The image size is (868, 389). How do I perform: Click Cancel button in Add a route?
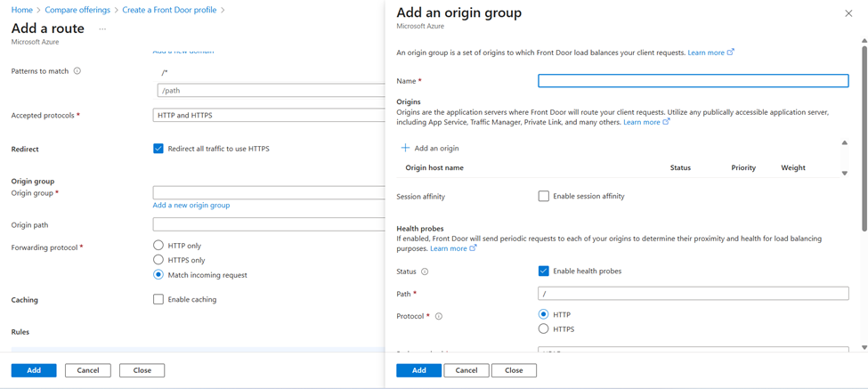(x=88, y=370)
